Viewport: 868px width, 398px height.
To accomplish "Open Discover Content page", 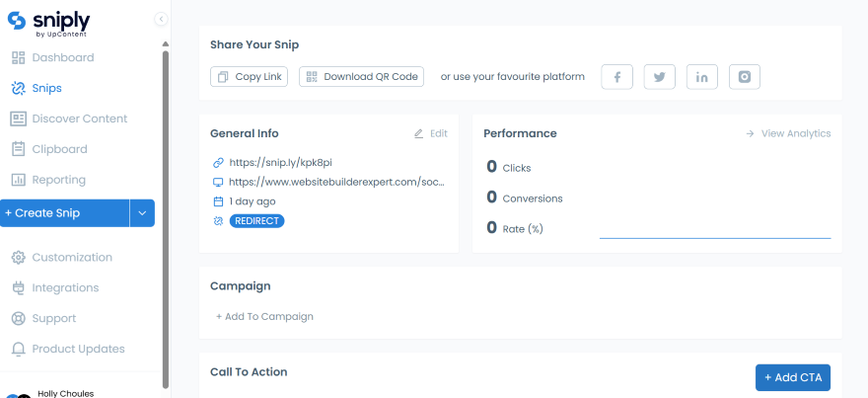I will coord(79,119).
